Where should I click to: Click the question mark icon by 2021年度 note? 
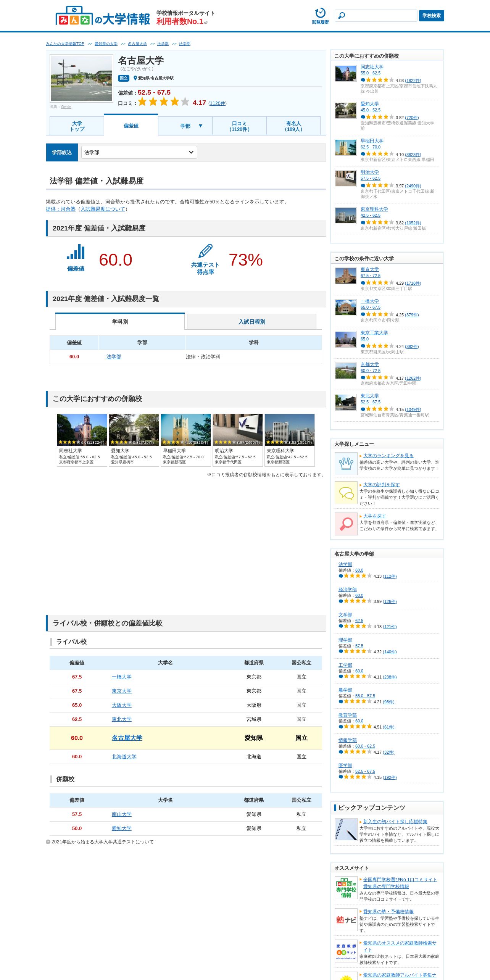48,842
